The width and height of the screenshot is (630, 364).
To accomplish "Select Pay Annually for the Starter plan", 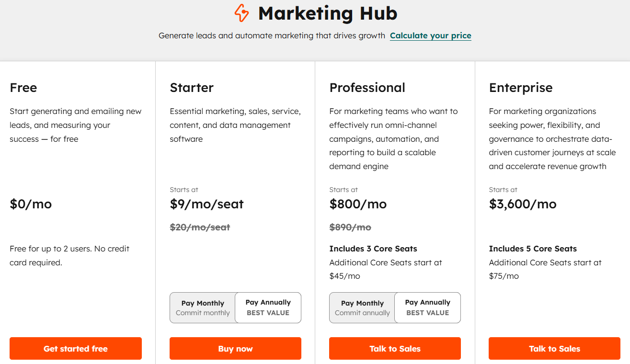I will point(268,307).
